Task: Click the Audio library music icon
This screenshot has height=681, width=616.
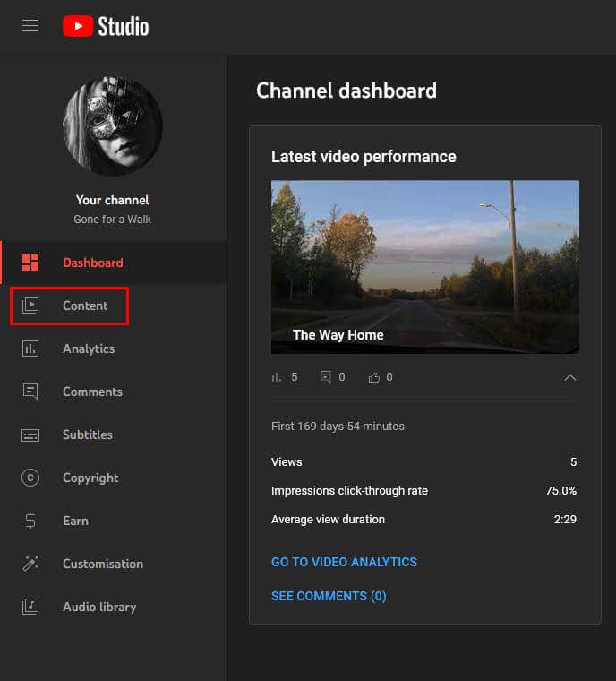Action: [x=30, y=607]
